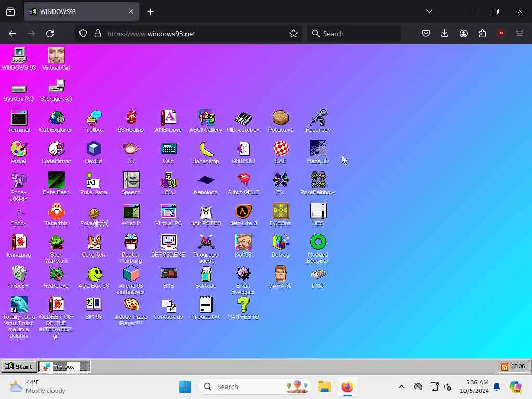Viewport: 532px width, 399px height.
Task: Open the Firefox hamburger application menu
Action: tap(520, 33)
